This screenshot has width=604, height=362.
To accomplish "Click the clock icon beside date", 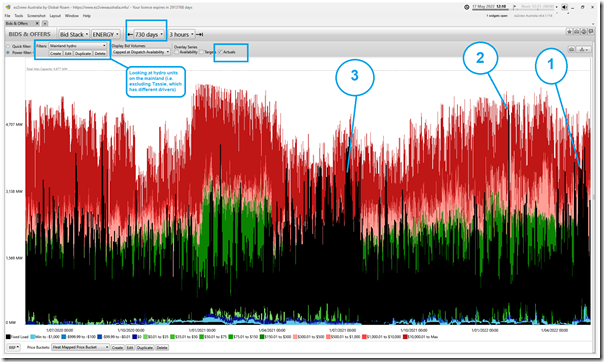I will click(466, 7).
